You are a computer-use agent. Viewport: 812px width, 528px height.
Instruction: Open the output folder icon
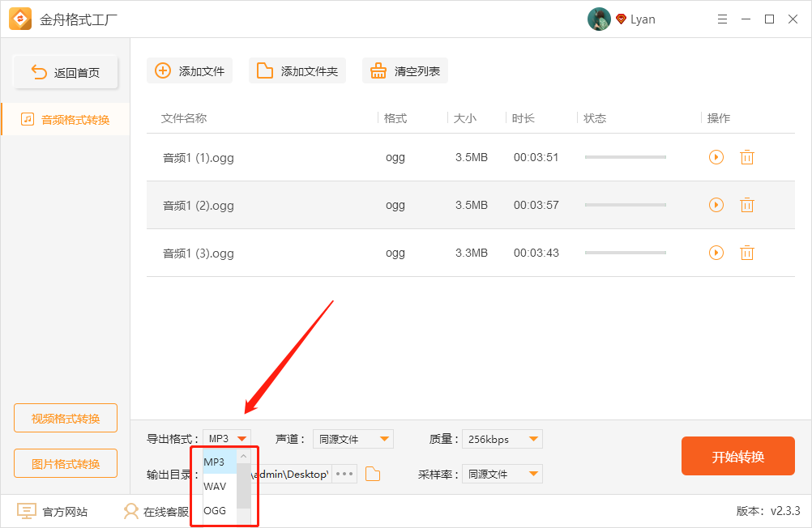click(372, 474)
